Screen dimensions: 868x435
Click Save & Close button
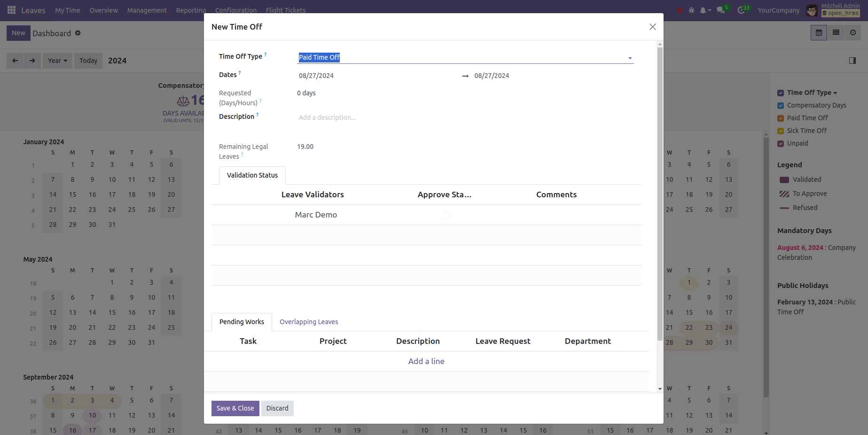coord(235,408)
